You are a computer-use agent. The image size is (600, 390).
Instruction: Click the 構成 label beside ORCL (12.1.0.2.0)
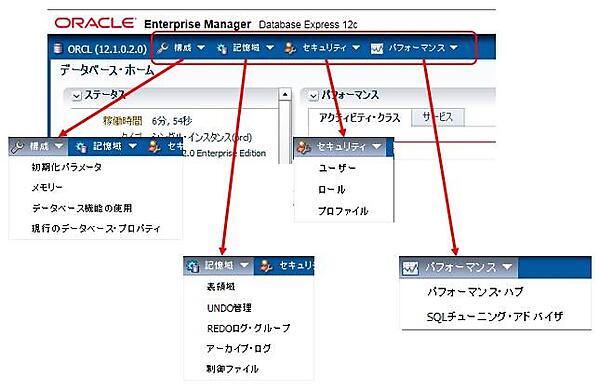(x=183, y=48)
